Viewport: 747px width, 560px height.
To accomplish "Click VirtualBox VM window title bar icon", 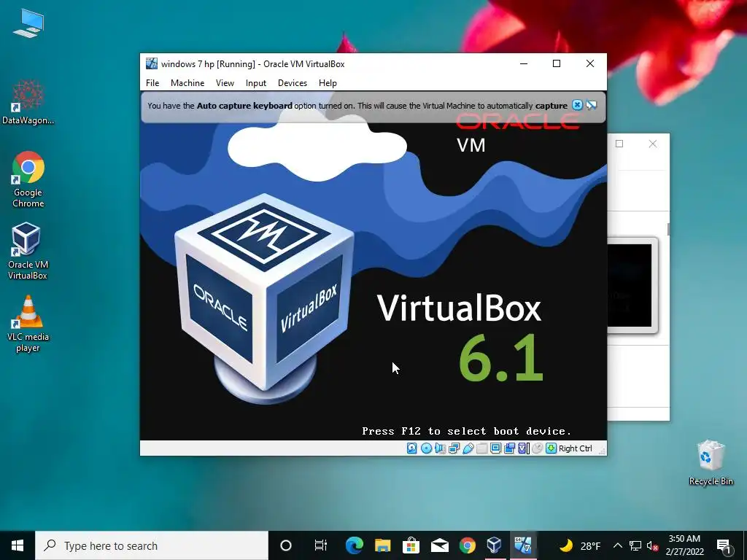I will pos(152,64).
